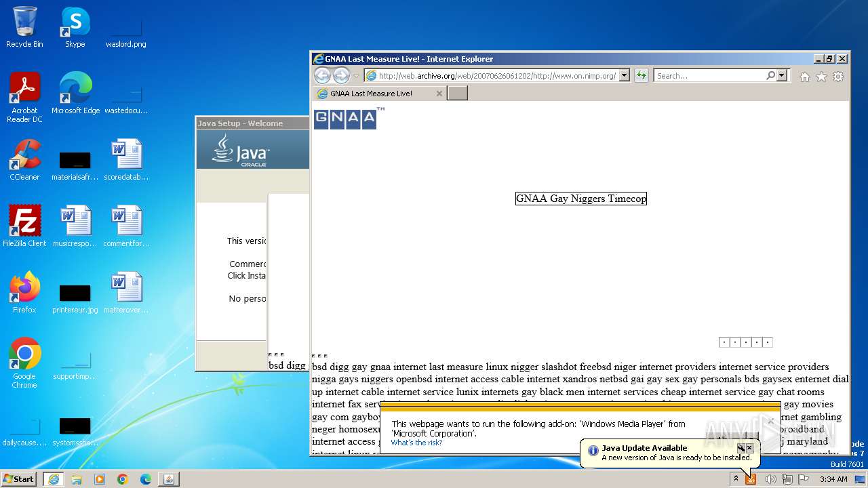Click the Java Setup - Welcome title bar
Viewport: 868px width, 488px height.
tap(252, 123)
